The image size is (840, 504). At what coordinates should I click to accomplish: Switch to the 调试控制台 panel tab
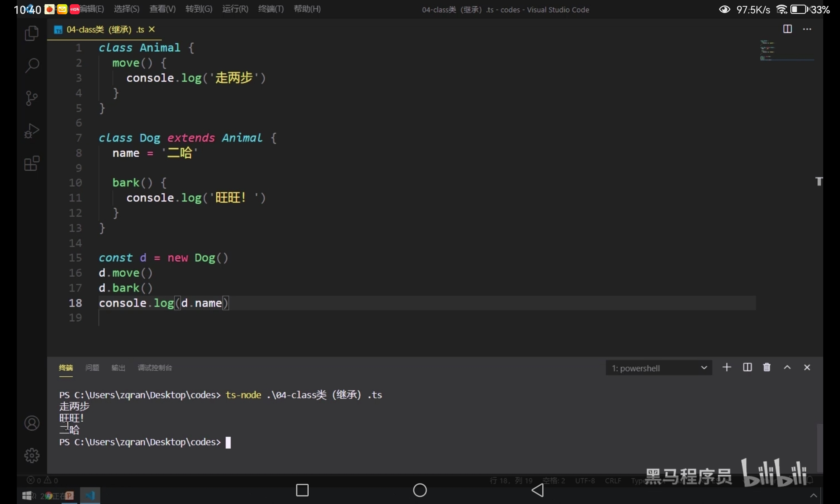[155, 368]
